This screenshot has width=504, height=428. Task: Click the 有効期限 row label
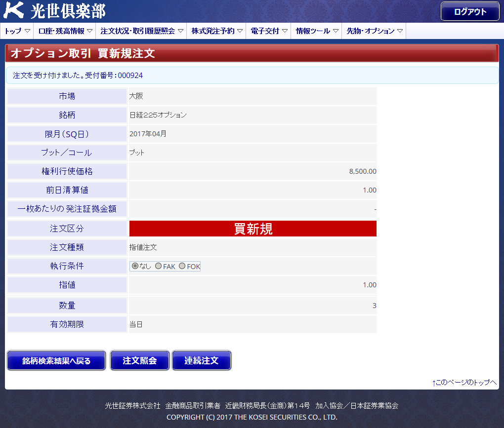pos(67,324)
